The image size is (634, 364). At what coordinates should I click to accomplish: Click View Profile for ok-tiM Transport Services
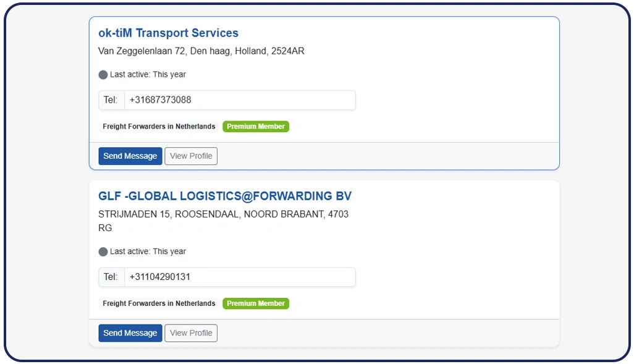(191, 156)
